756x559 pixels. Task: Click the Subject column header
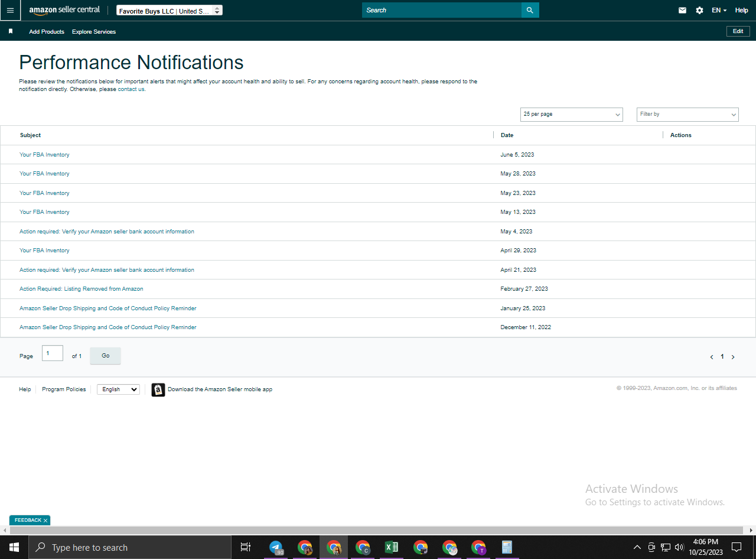(x=31, y=135)
